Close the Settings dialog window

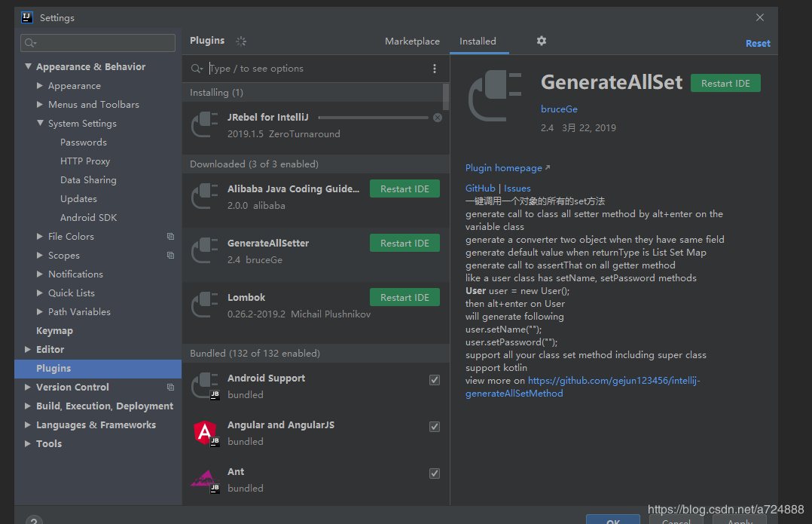coord(760,17)
